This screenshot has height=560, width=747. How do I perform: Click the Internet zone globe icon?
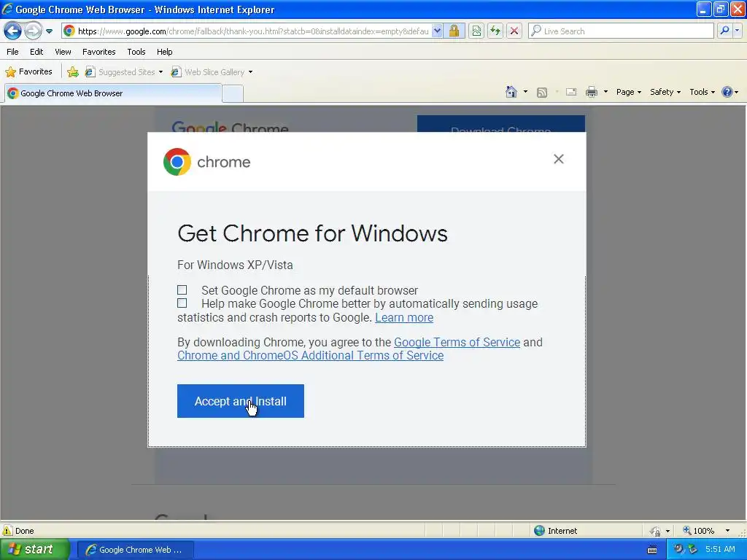(539, 531)
